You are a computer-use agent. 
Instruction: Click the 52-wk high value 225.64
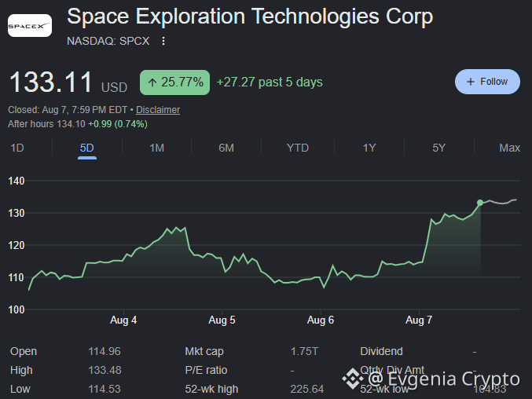coord(307,389)
